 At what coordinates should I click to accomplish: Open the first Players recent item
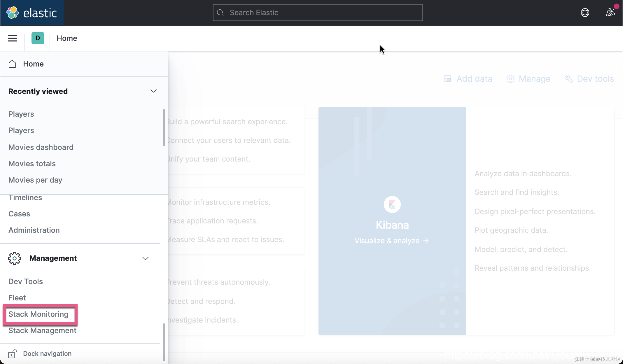point(21,114)
